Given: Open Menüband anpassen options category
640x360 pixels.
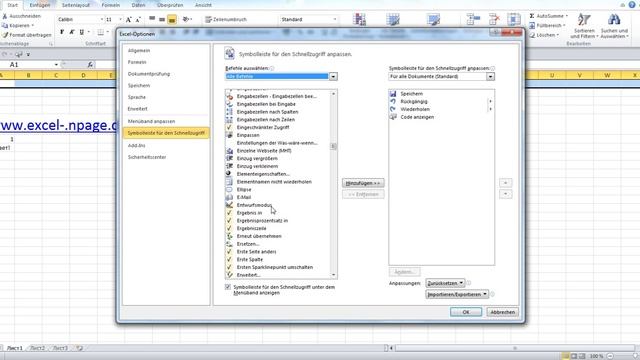Looking at the screenshot, I should coord(151,121).
